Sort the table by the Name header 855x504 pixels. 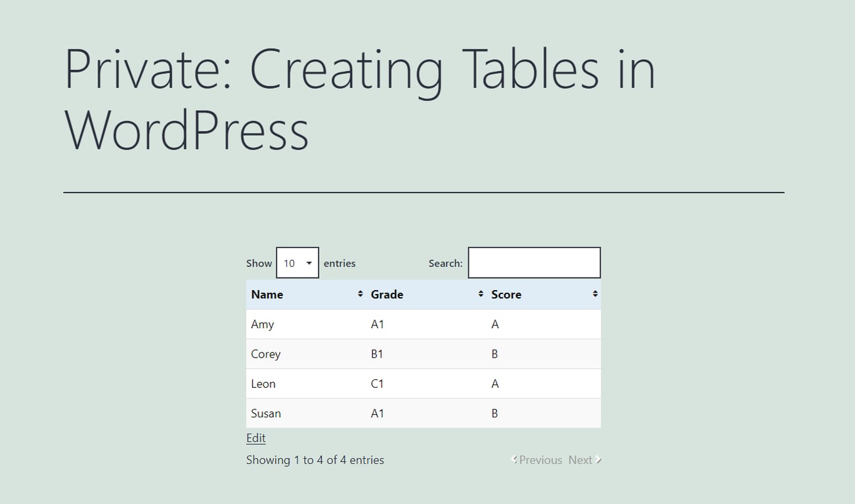[x=267, y=294]
